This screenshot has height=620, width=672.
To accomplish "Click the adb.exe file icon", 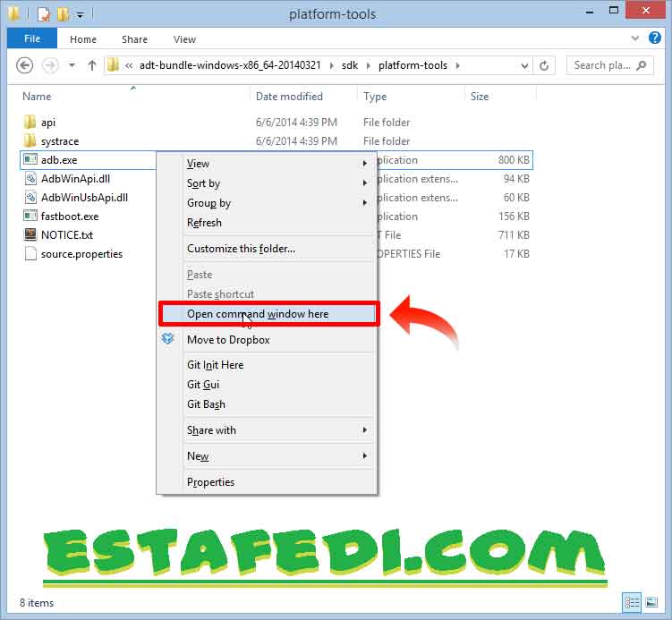I will (x=30, y=160).
